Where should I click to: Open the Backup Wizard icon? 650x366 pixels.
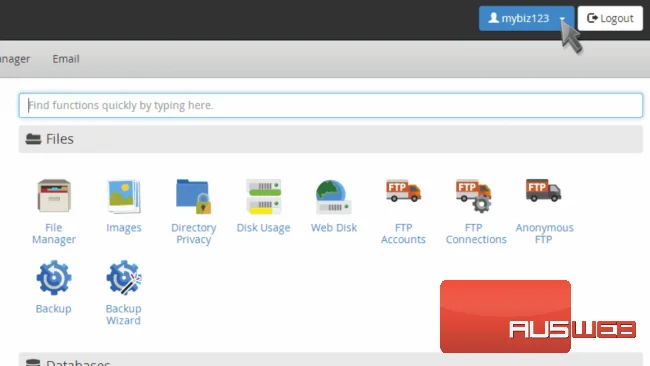click(x=124, y=278)
